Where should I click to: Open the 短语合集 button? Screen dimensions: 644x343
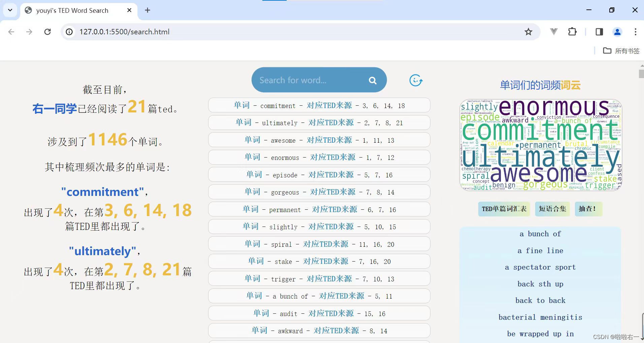[552, 209]
